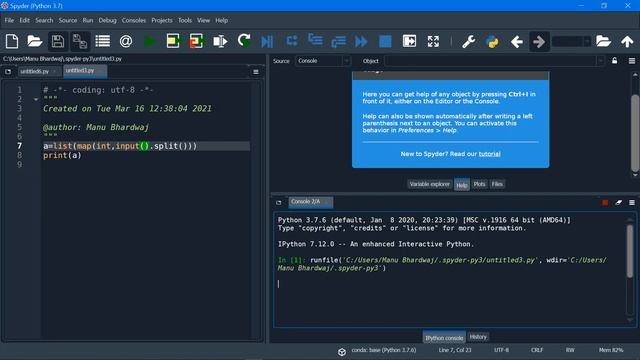Open the Help menu
640x360 pixels.
[222, 20]
